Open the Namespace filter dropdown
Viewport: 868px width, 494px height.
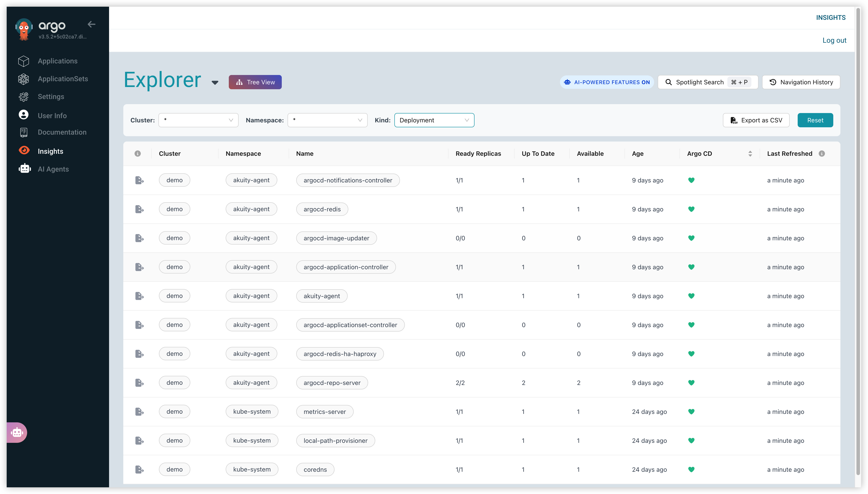pos(327,120)
